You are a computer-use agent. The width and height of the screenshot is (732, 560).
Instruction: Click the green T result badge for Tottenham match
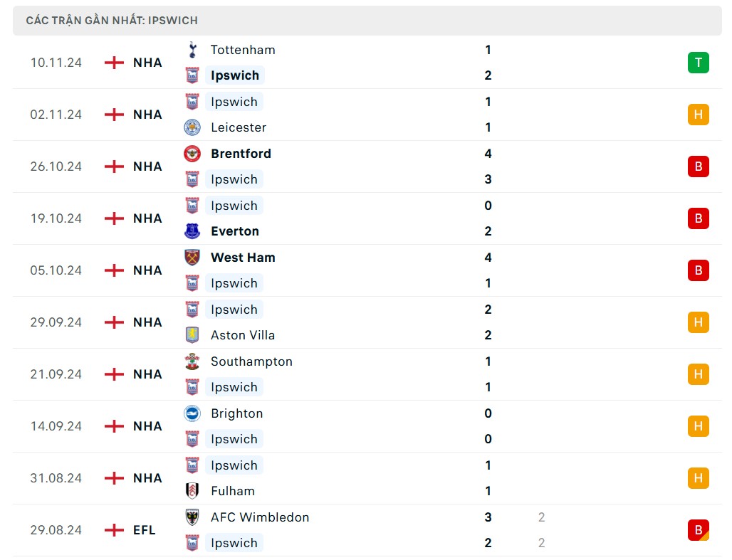pos(698,63)
